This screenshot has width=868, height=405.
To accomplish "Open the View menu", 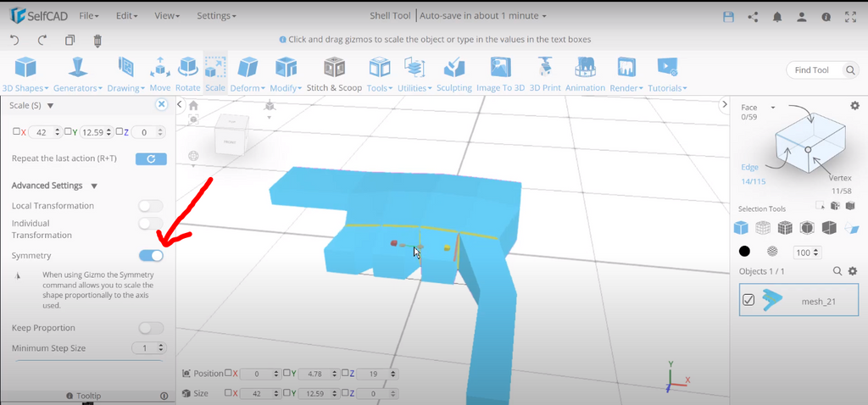I will [167, 15].
